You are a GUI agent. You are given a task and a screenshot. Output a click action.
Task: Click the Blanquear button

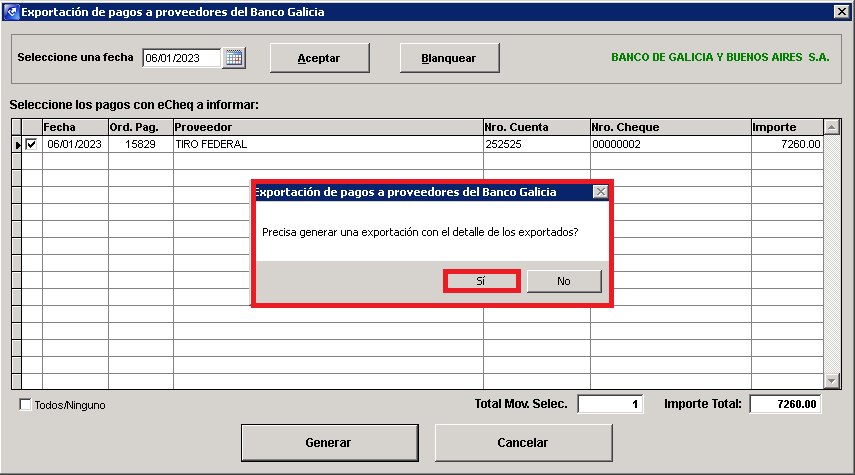449,58
